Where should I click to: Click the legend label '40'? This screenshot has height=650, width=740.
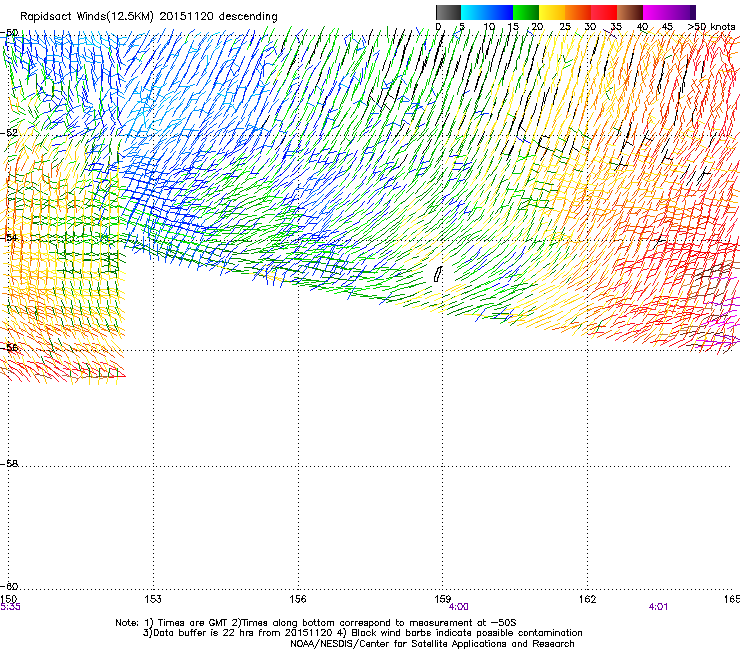[642, 27]
